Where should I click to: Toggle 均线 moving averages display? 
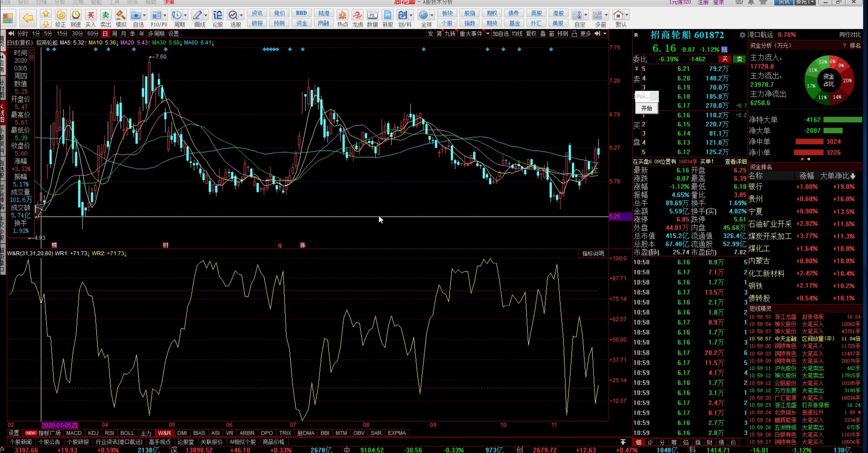click(x=517, y=34)
